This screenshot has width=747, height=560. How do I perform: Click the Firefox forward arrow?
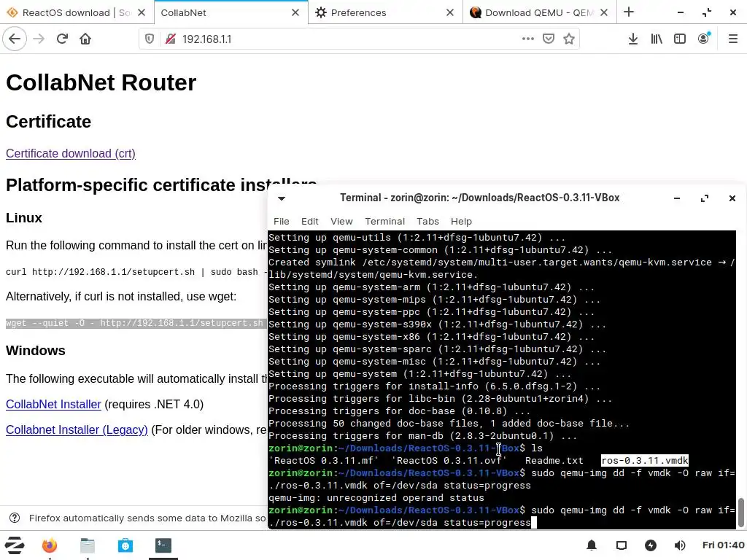[x=39, y=39]
